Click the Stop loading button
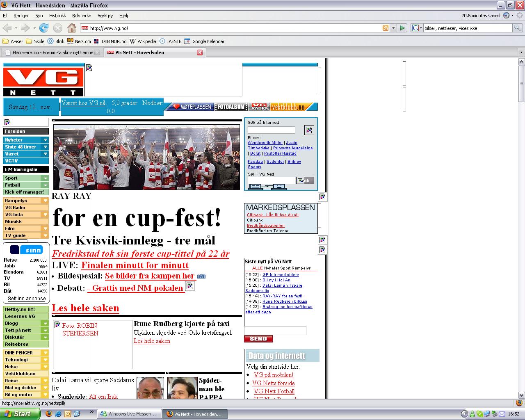Image resolution: width=525 pixels, height=420 pixels. 58,28
